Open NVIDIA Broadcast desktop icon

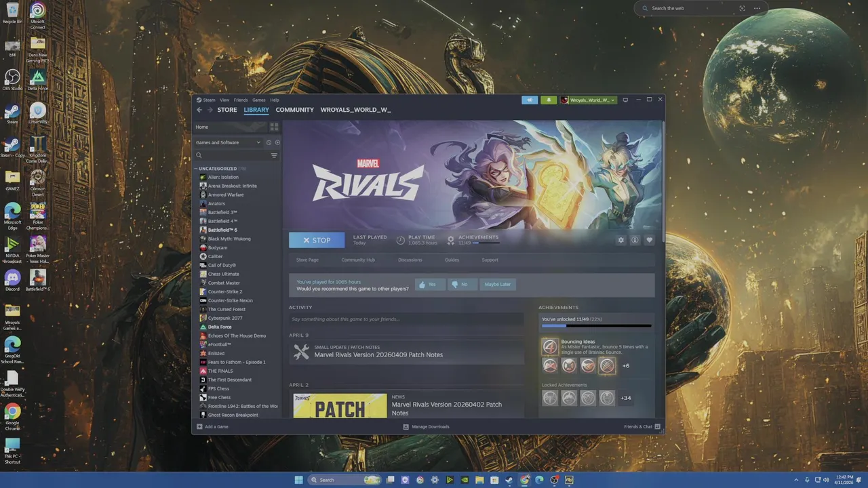coord(12,244)
